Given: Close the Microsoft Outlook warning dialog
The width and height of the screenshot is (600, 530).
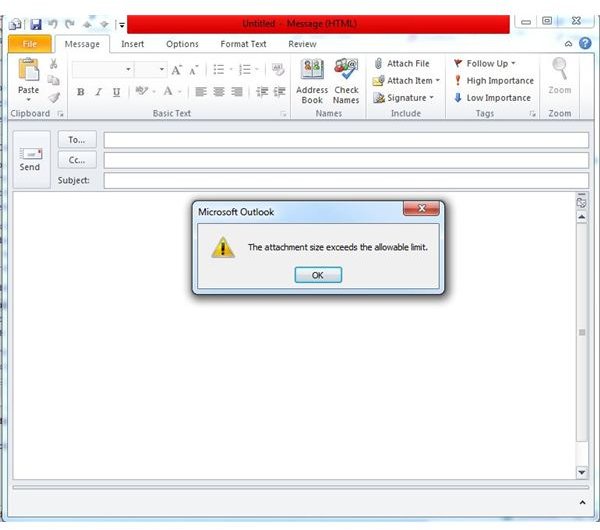Looking at the screenshot, I should click(x=421, y=208).
